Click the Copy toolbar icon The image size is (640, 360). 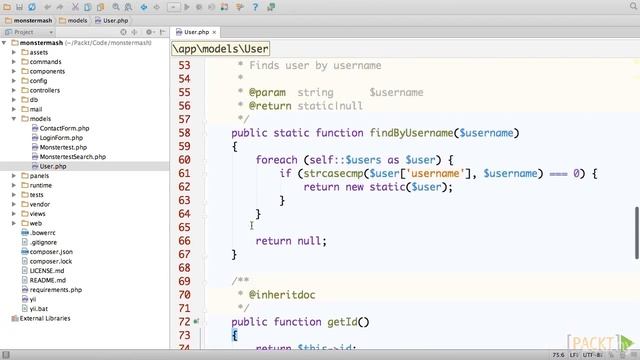[x=88, y=7]
